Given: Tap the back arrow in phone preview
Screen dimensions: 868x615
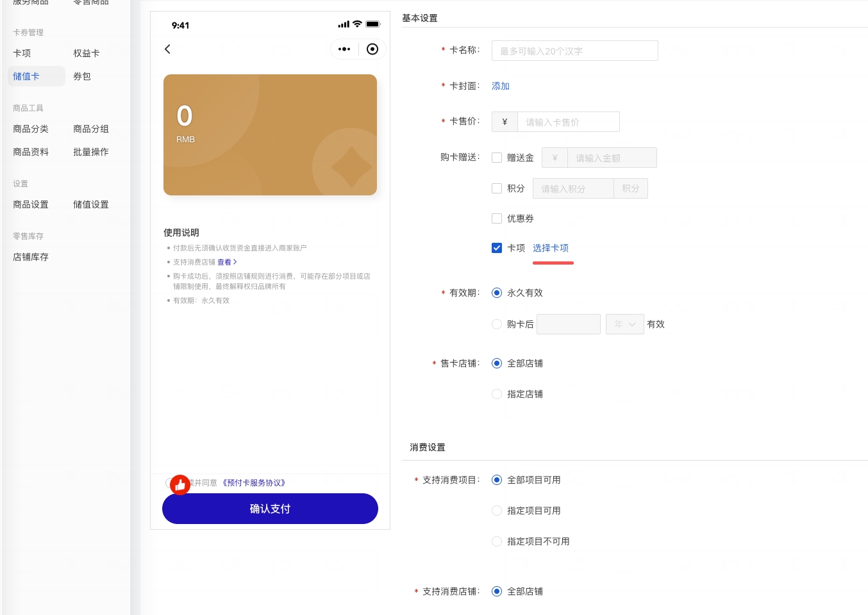Looking at the screenshot, I should 167,49.
